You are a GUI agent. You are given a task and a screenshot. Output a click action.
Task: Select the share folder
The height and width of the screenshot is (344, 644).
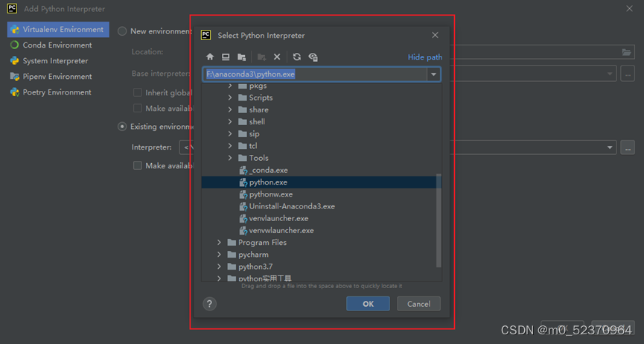259,109
